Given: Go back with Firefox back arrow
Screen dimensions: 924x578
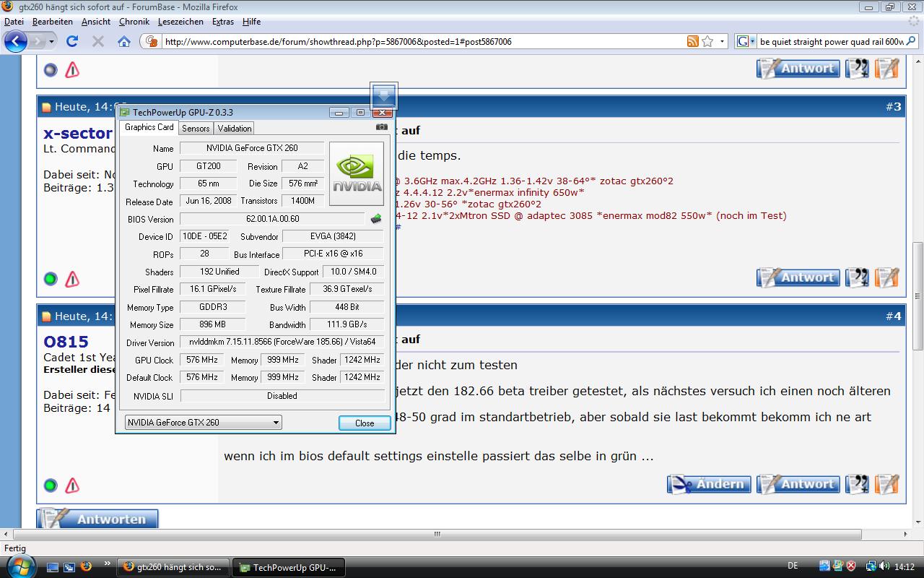Looking at the screenshot, I should pos(16,41).
